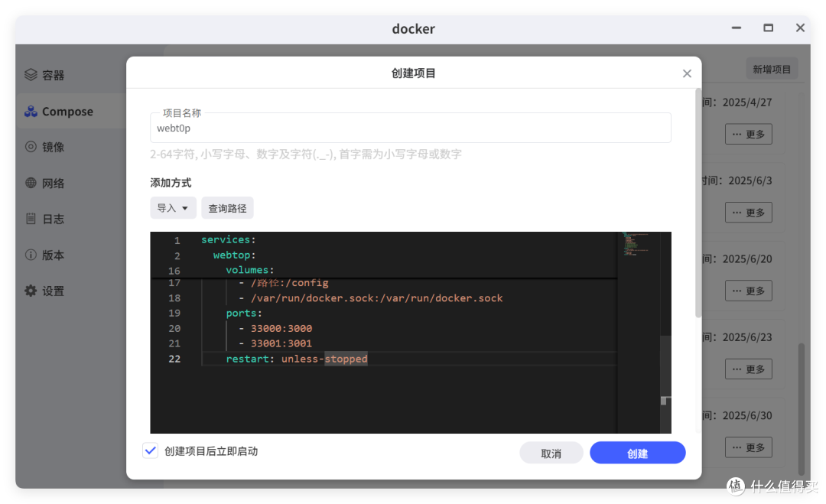Open 更多 menu for 2025/6/3 project
Screen dimensions: 826x504
tap(749, 213)
